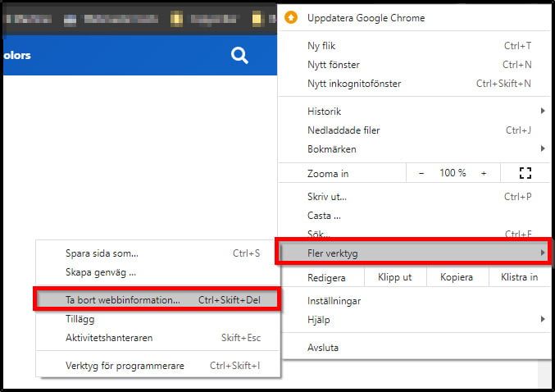Open Ta bort webbinformation...

tap(157, 300)
